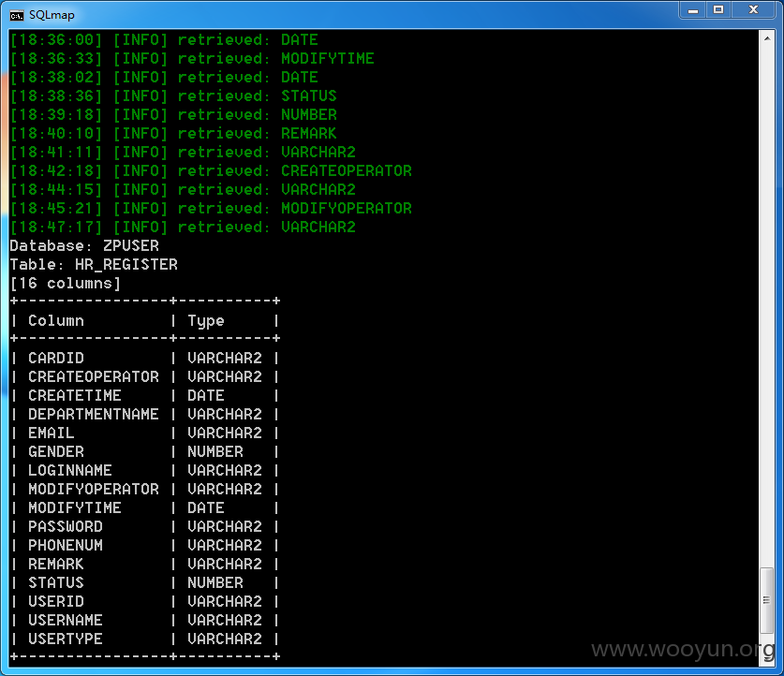
Task: Click the MODIFYOPERATOR table row name
Action: click(x=94, y=489)
